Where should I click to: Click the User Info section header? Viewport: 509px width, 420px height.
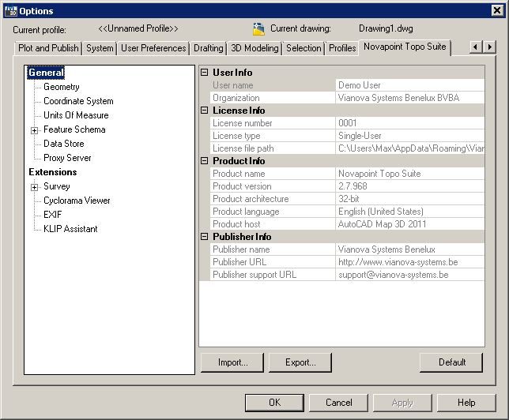(x=232, y=73)
